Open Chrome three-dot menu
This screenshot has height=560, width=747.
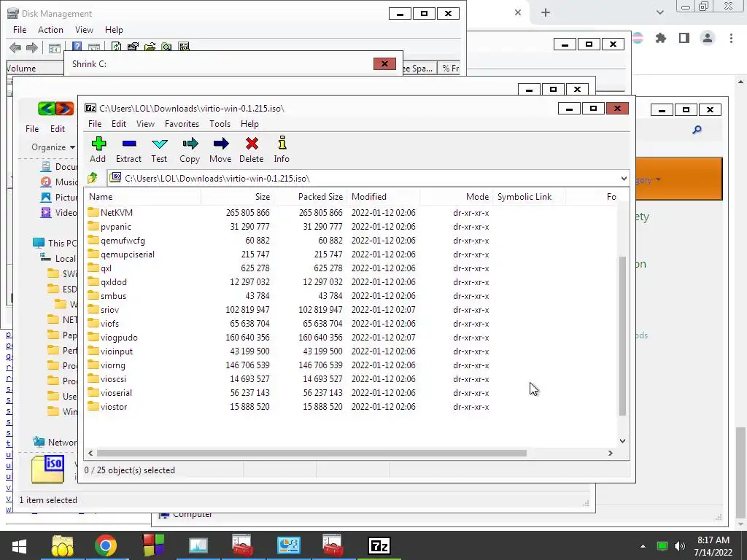click(731, 38)
